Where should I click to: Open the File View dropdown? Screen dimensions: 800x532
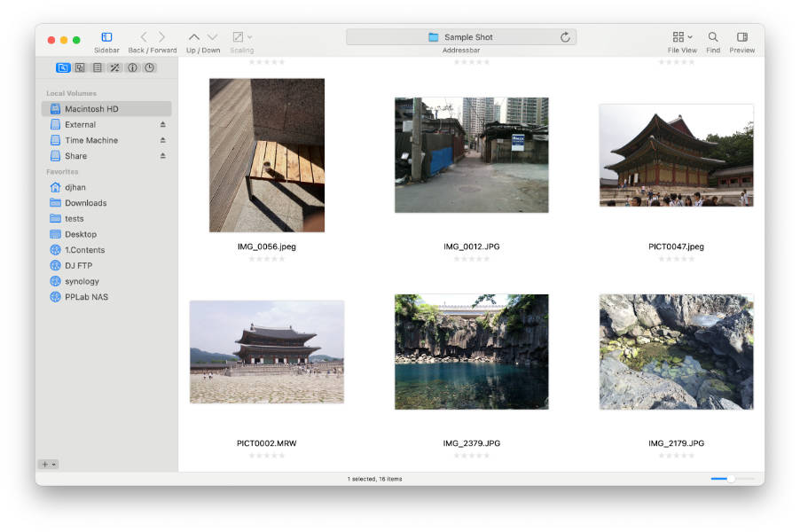pyautogui.click(x=682, y=37)
